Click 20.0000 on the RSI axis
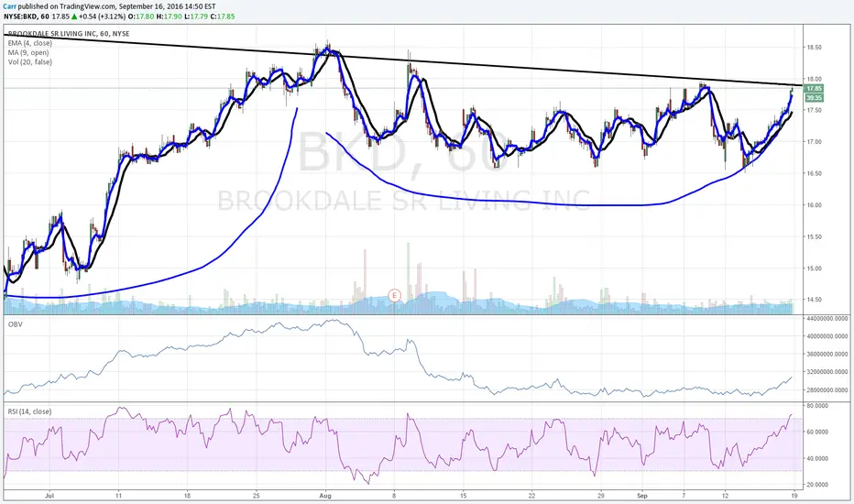Viewport: 854px width, 504px height. click(817, 485)
